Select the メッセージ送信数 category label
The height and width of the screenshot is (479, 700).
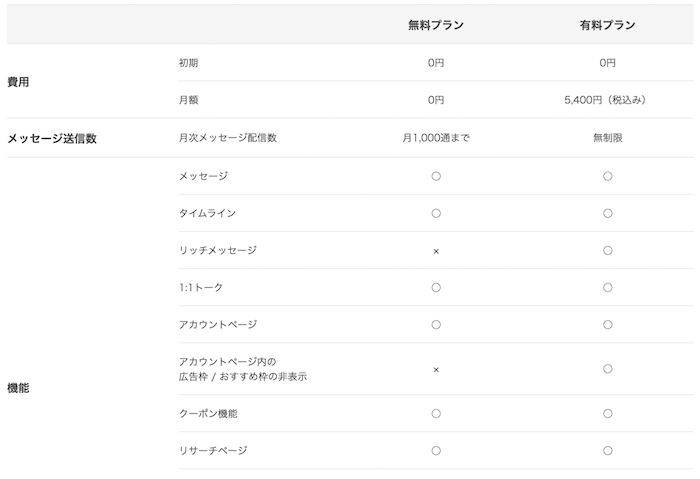point(52,138)
